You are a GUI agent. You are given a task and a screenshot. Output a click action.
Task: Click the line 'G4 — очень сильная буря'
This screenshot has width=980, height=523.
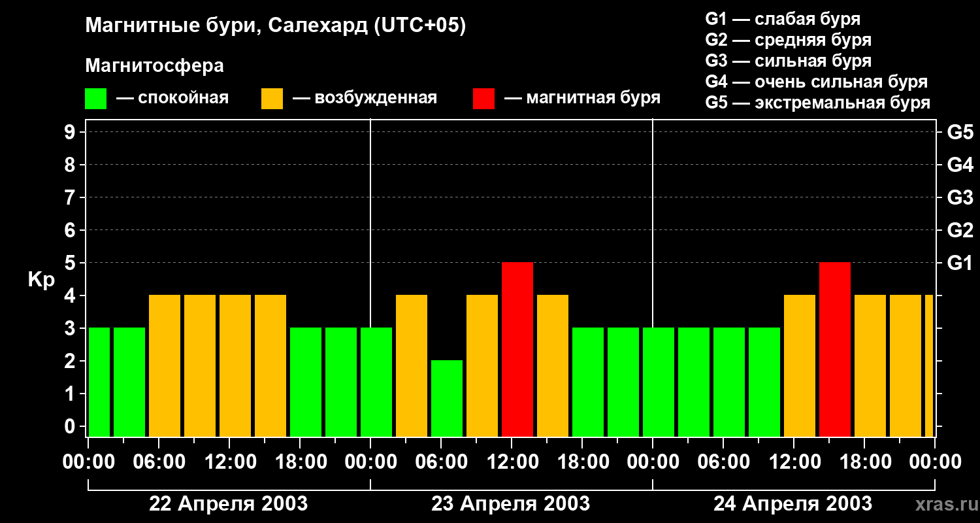coord(817,82)
